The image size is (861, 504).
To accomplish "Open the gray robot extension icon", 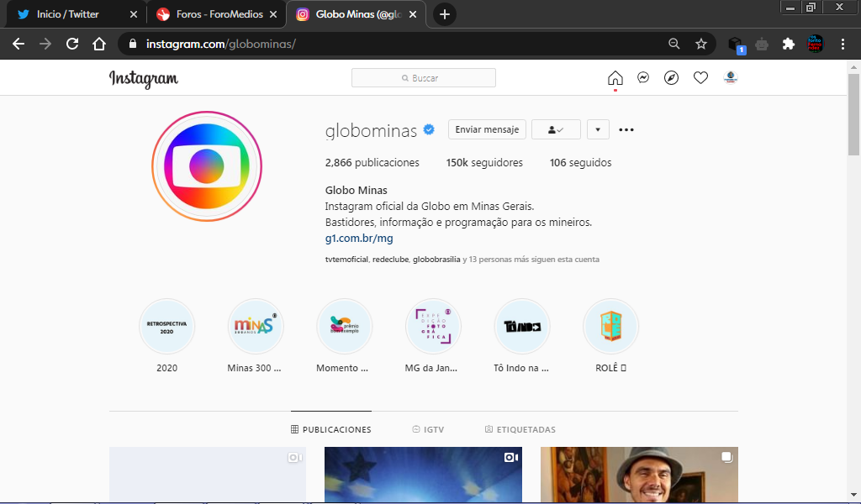I will pos(762,44).
